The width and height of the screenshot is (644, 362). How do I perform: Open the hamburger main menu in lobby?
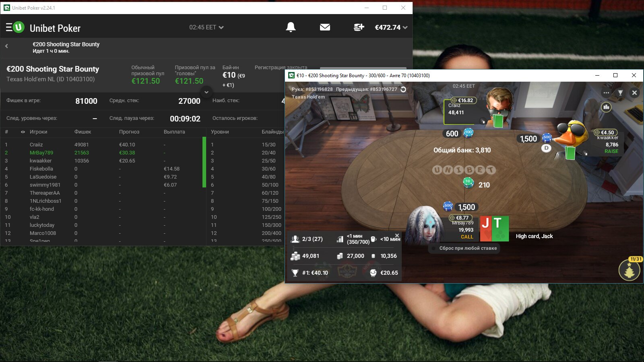[9, 27]
